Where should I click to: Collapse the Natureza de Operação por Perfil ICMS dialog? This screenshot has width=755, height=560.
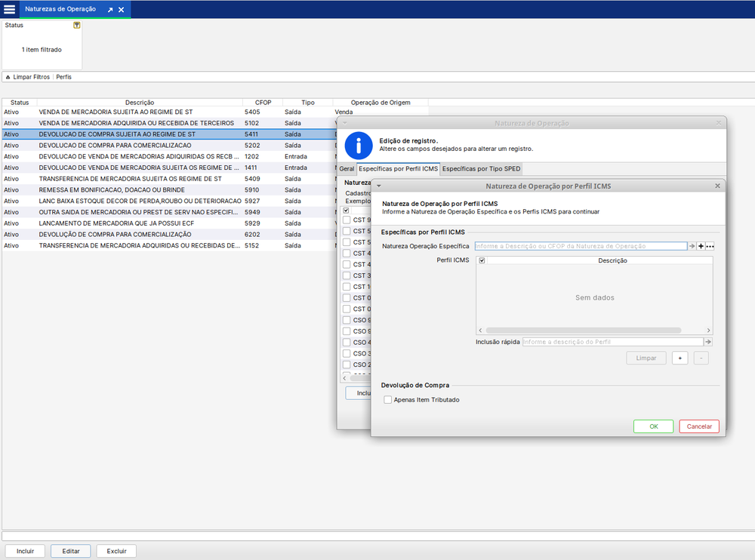[x=379, y=186]
